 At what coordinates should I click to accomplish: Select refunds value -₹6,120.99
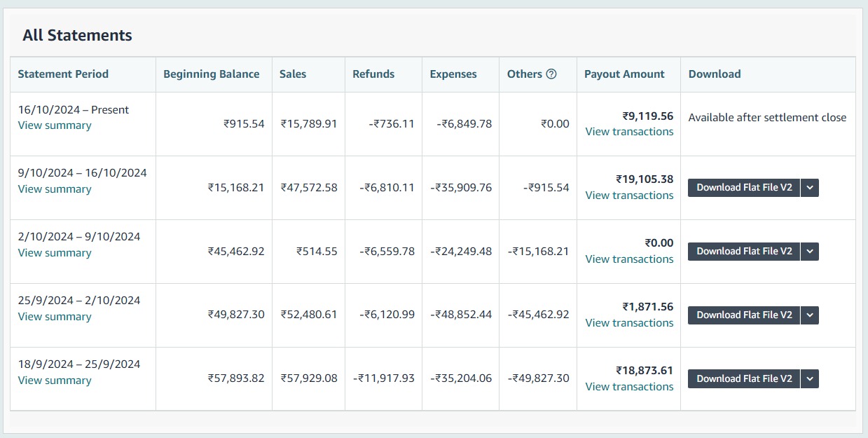[x=387, y=315]
